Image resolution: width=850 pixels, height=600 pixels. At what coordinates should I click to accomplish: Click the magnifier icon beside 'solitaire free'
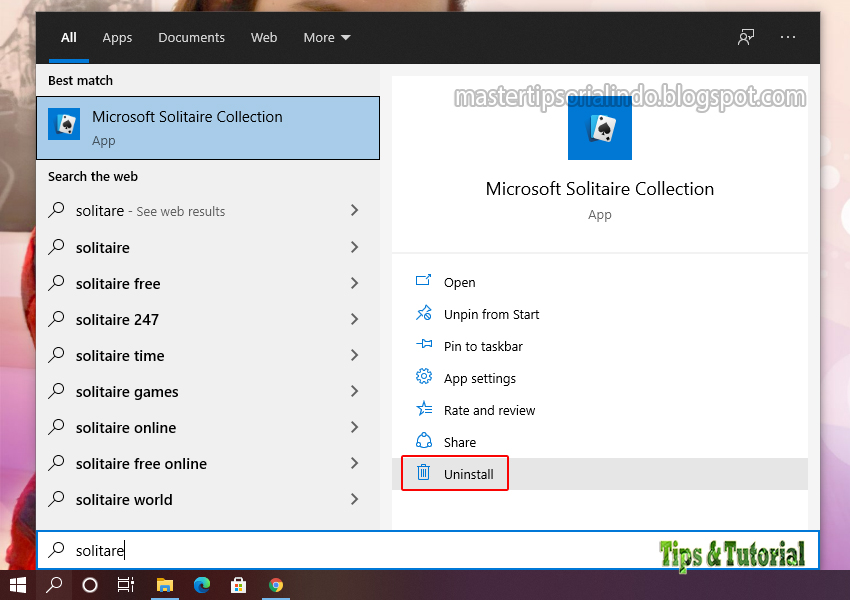56,282
